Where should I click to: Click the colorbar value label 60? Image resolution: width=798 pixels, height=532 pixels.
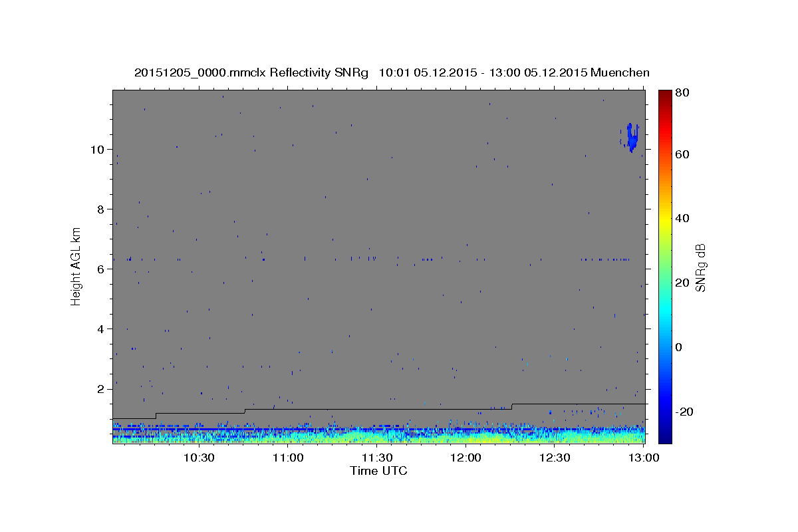pos(682,154)
